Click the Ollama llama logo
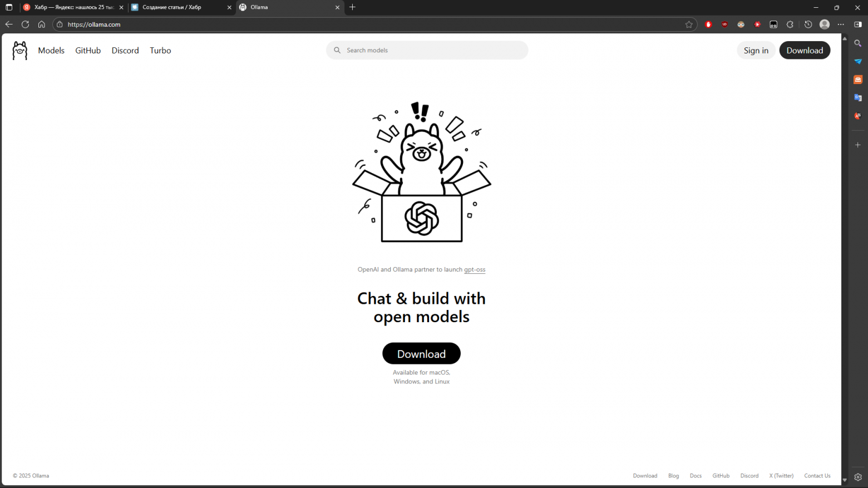This screenshot has width=868, height=488. coord(20,51)
